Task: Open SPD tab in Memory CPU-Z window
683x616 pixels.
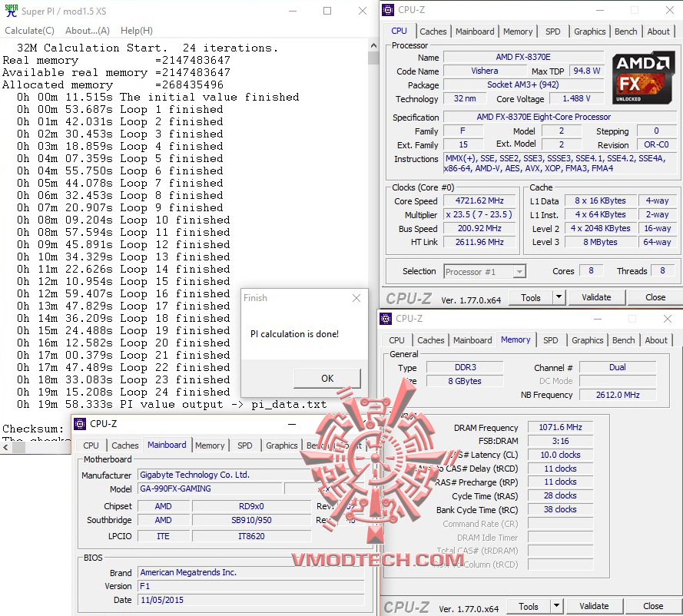Action: pyautogui.click(x=551, y=340)
